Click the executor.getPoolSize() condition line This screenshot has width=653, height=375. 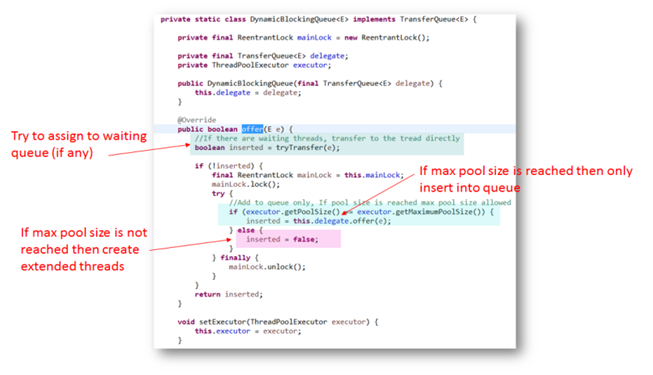tap(361, 212)
